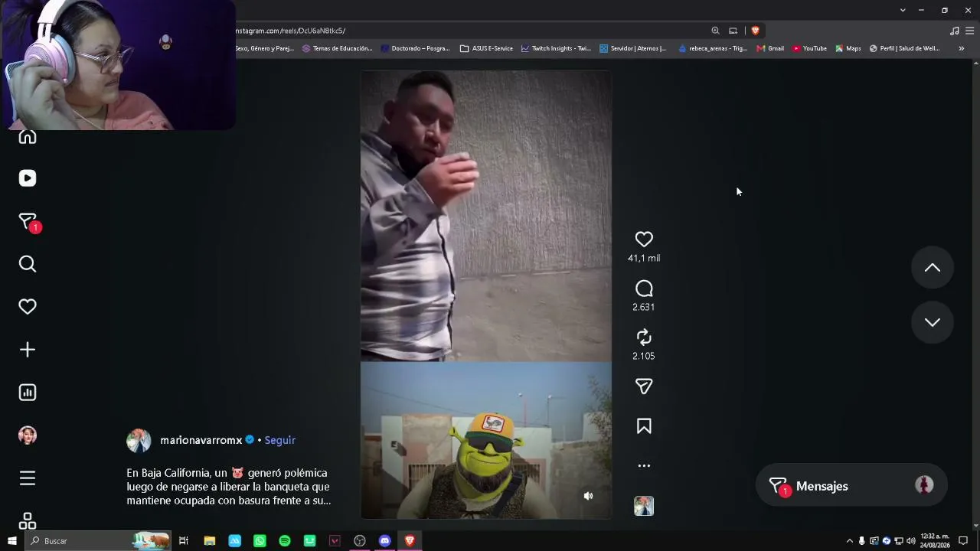Screen dimensions: 980x551
Task: Open OBS Studio from the taskbar
Action: pyautogui.click(x=360, y=541)
